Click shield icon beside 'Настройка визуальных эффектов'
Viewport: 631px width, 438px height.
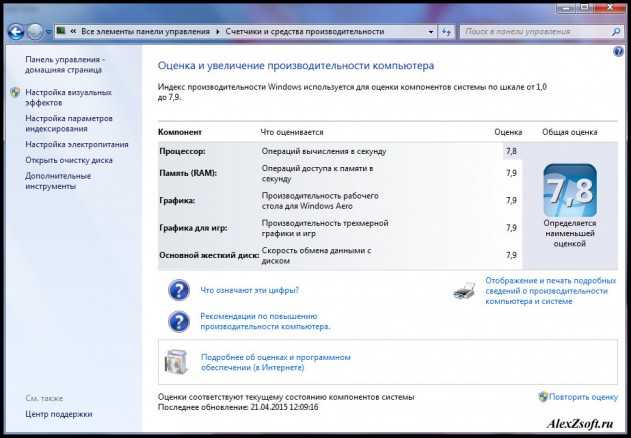(x=15, y=92)
